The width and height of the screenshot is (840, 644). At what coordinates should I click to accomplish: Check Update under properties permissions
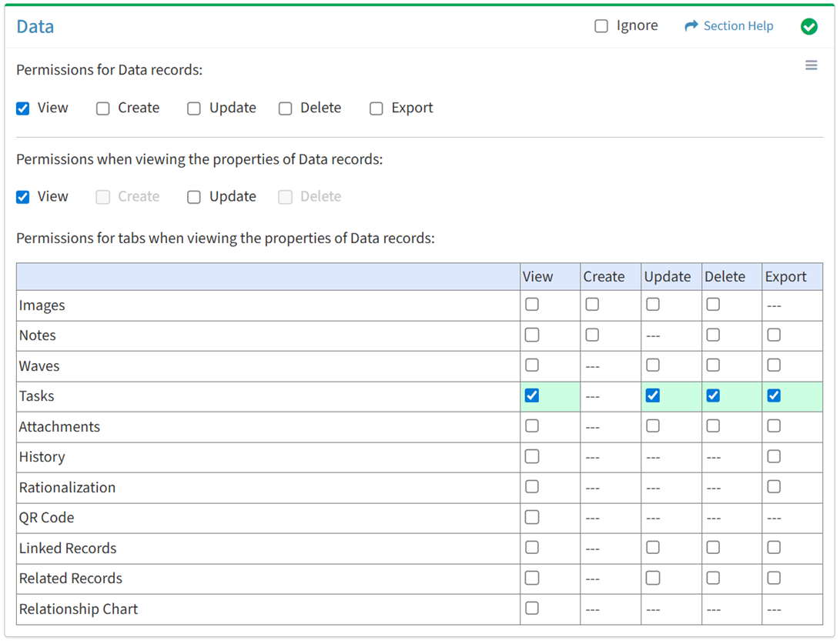[x=194, y=197]
